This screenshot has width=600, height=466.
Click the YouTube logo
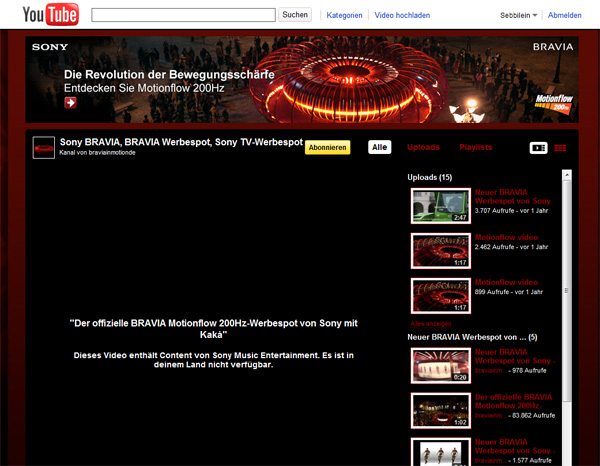[x=46, y=15]
